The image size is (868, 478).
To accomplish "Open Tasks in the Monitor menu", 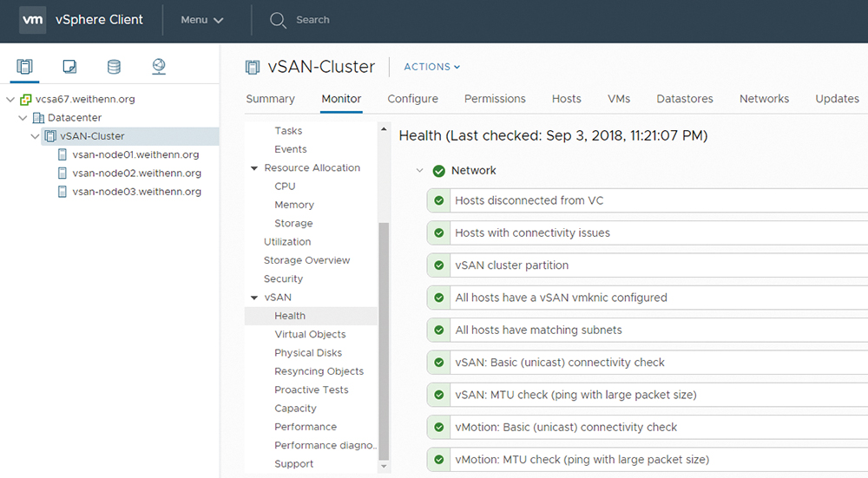I will coord(288,131).
